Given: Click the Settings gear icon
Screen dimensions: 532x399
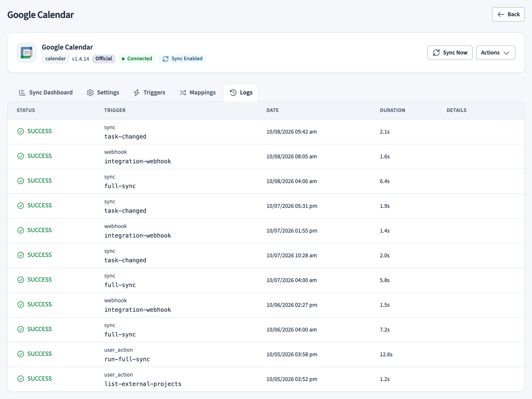Looking at the screenshot, I should tap(90, 93).
